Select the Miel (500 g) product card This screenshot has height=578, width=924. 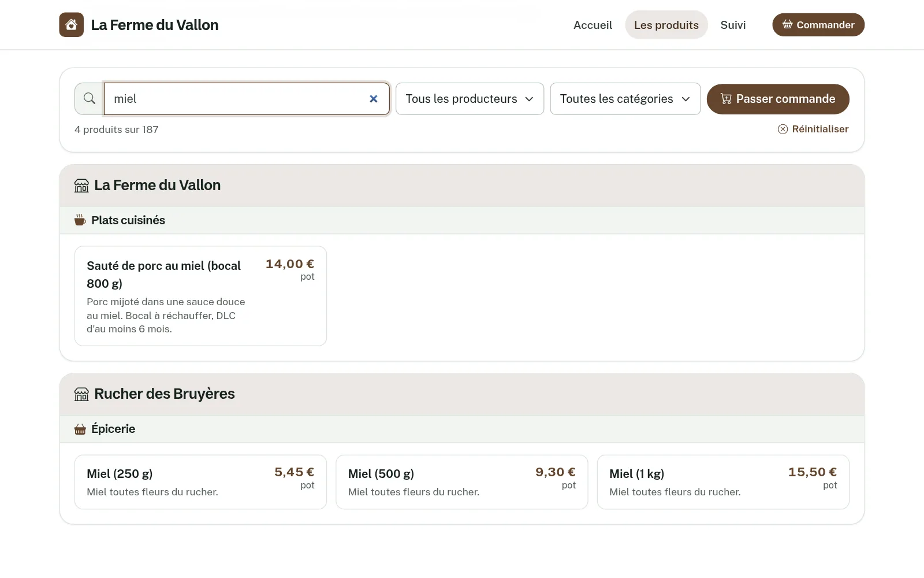(462, 482)
